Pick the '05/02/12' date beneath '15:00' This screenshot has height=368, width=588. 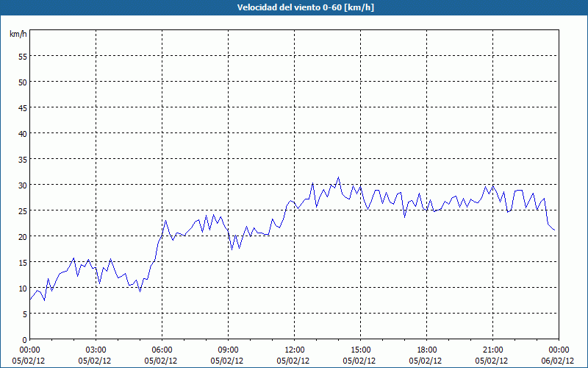click(x=359, y=361)
